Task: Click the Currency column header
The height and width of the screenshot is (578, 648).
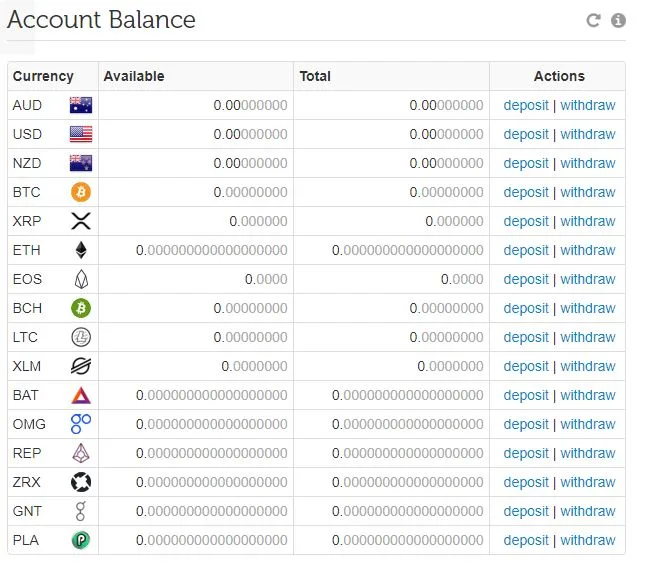Action: pos(43,76)
